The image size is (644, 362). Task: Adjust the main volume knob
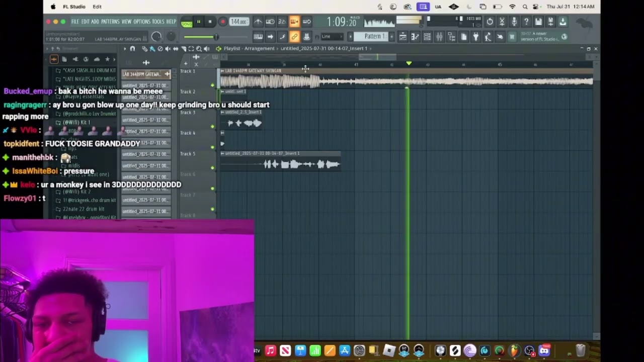[156, 36]
